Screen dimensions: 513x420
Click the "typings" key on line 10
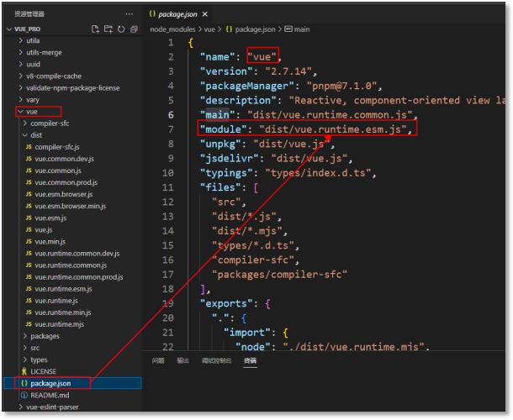point(225,173)
